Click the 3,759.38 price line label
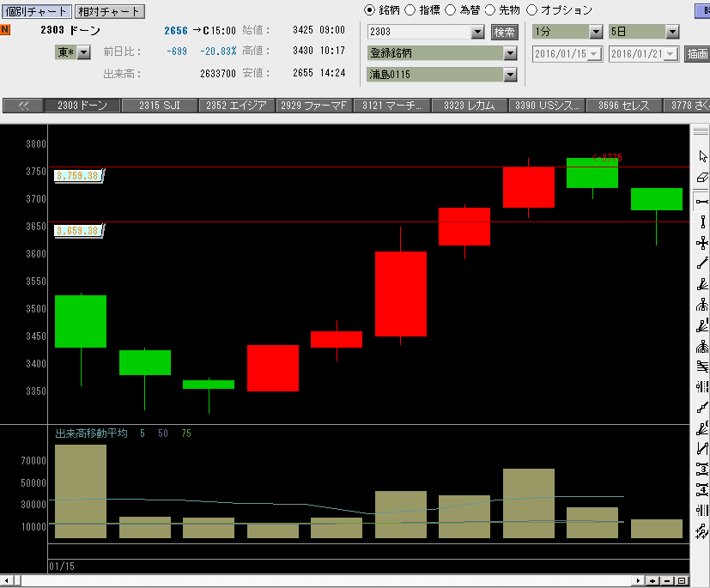Screen dimensions: 710x588 78,176
